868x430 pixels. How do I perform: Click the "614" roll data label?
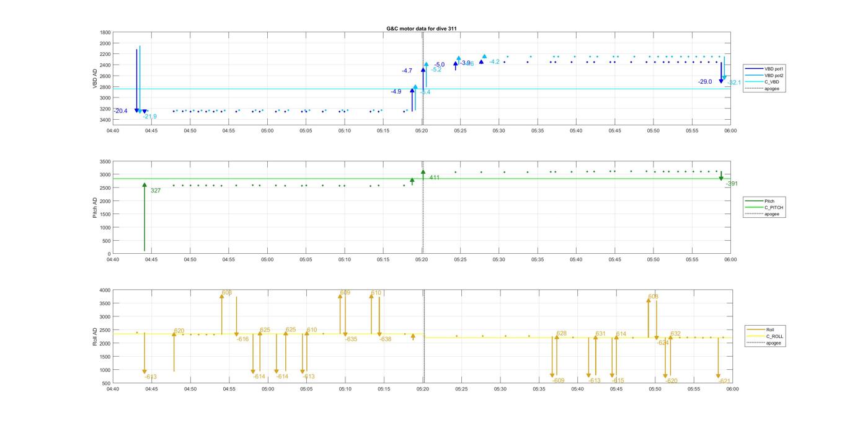[621, 334]
